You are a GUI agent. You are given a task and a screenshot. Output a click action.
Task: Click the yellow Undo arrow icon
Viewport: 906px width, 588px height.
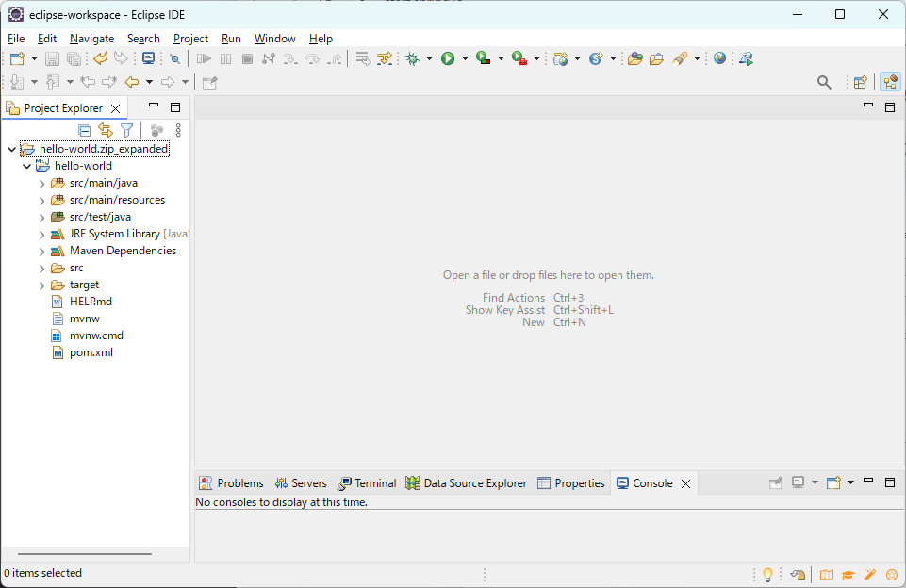[100, 58]
